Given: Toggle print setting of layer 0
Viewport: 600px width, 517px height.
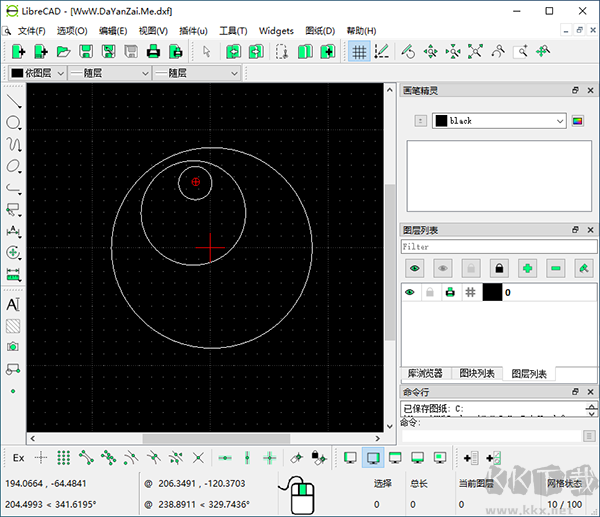Looking at the screenshot, I should [x=450, y=292].
